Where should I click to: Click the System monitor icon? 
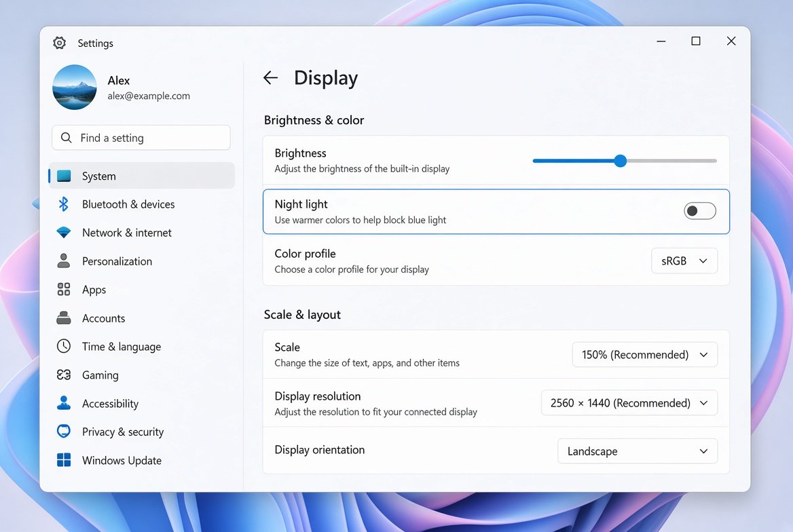pos(64,176)
